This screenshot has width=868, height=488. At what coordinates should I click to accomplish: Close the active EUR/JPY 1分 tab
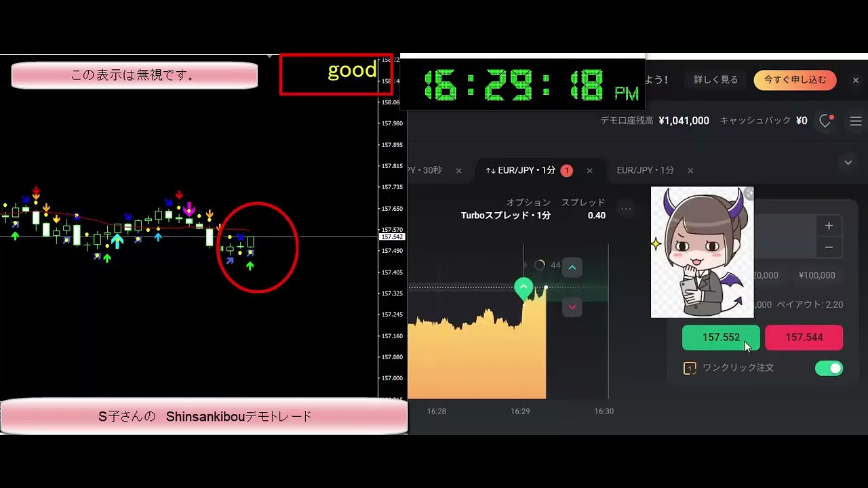point(589,171)
